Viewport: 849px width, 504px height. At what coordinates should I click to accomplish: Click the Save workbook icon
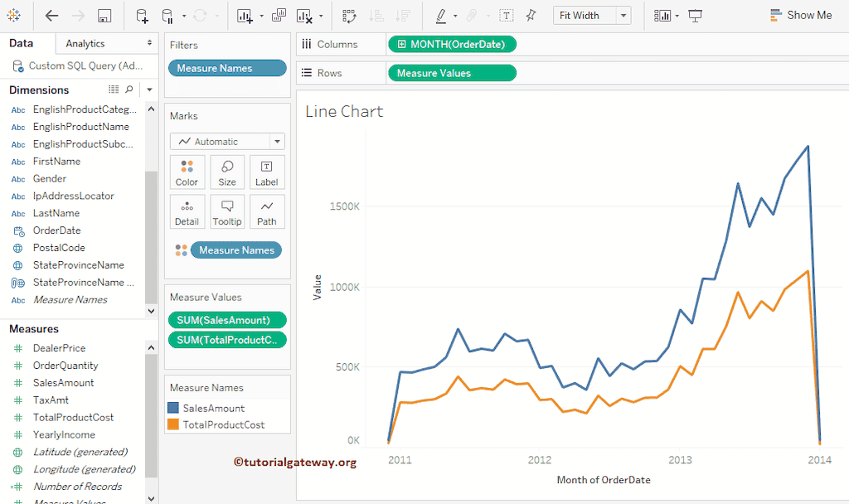104,16
